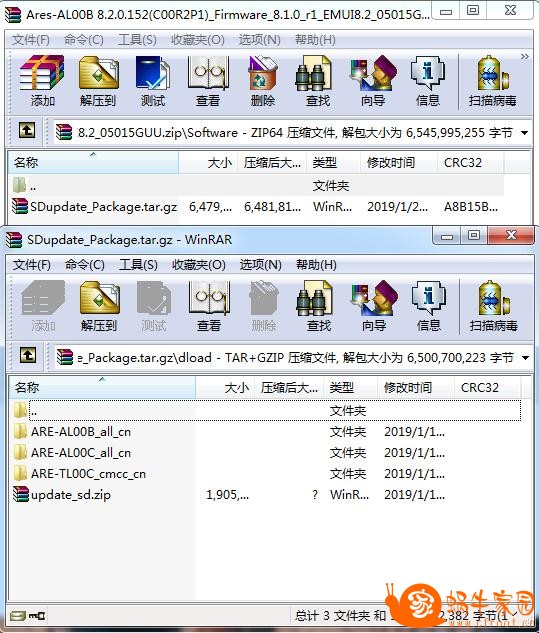Sort by Type (类型) column in the SDupdate_Package window

350,388
